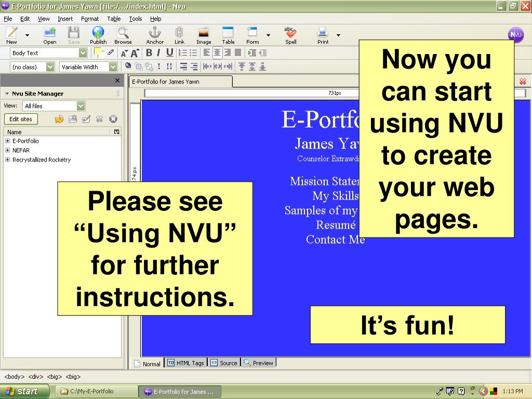
Task: Click the send to back layer icon
Action: point(149,66)
